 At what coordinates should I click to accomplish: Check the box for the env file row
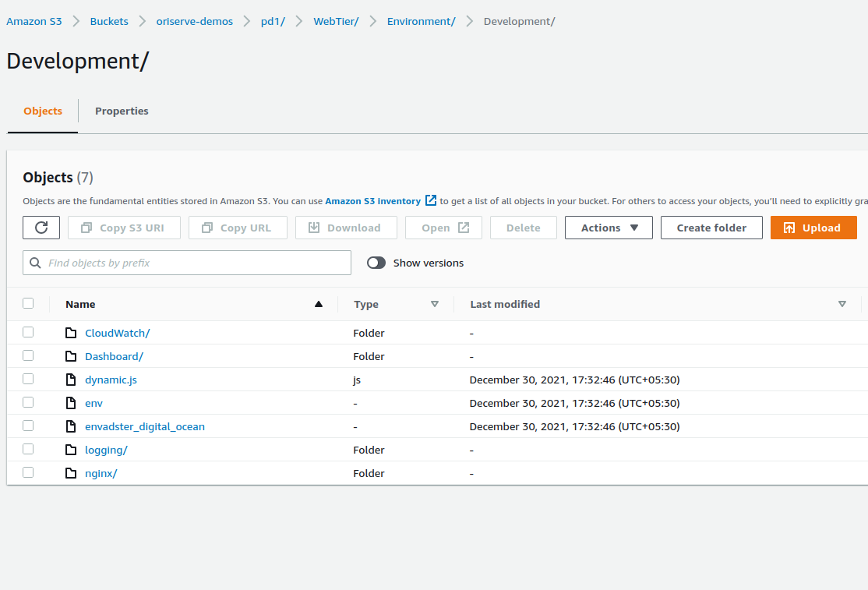28,402
